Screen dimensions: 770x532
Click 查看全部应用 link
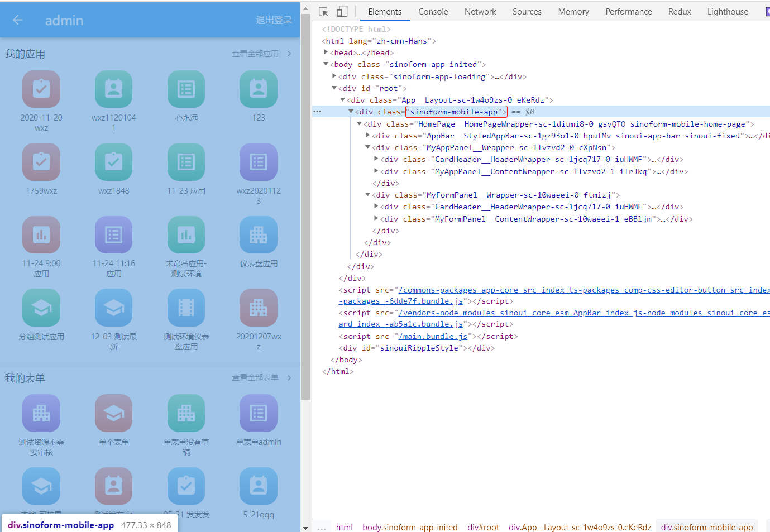[x=261, y=54]
